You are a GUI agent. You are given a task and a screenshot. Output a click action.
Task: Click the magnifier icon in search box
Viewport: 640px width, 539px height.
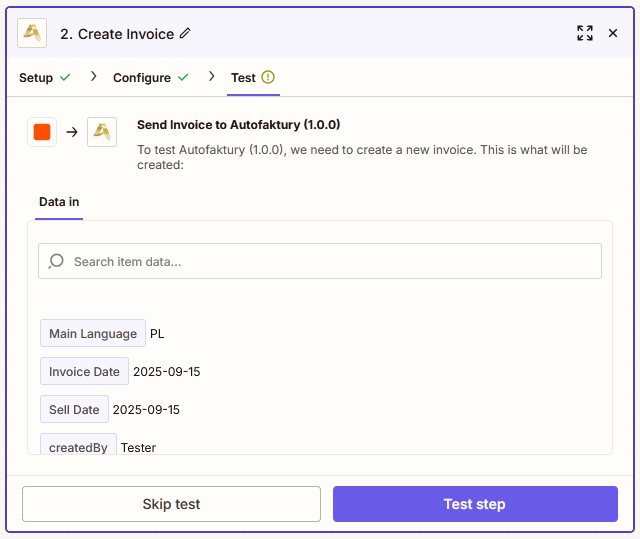[56, 261]
